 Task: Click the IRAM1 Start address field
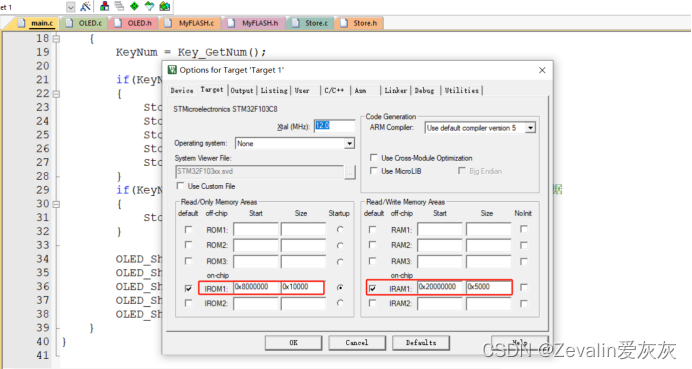[440, 287]
